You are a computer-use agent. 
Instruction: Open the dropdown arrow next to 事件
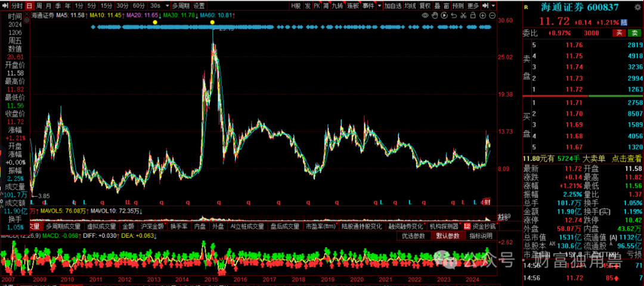pyautogui.click(x=379, y=6)
